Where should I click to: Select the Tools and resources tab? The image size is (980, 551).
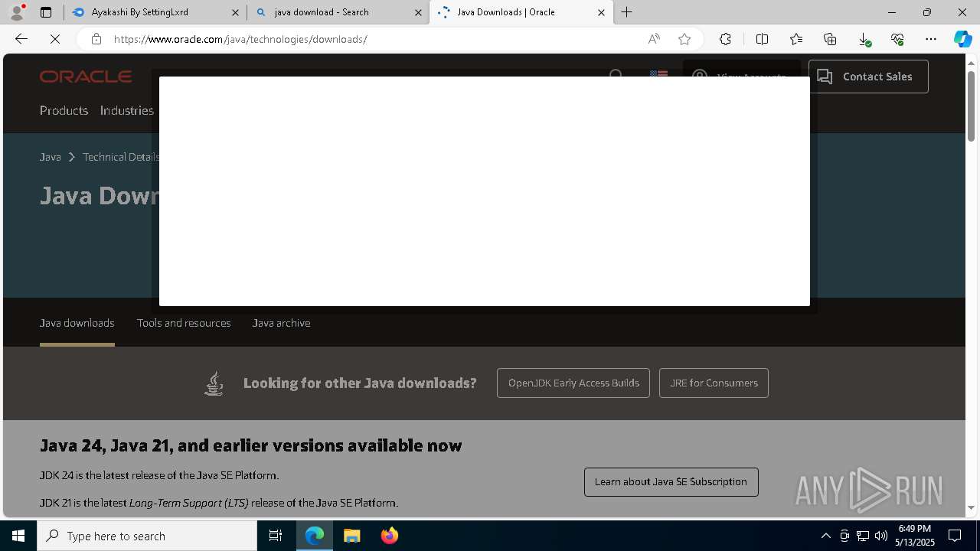184,323
